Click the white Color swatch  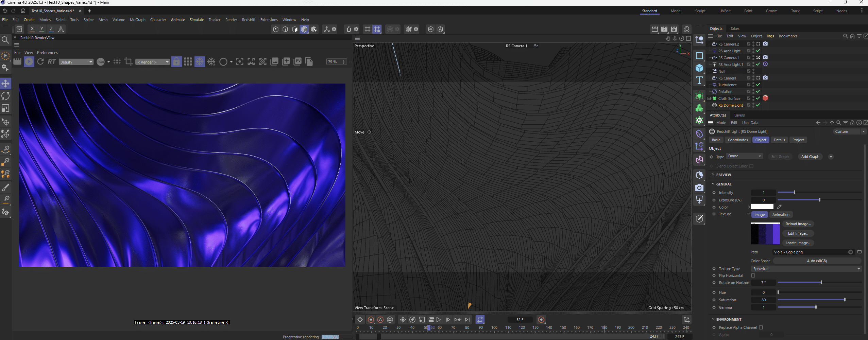point(762,207)
